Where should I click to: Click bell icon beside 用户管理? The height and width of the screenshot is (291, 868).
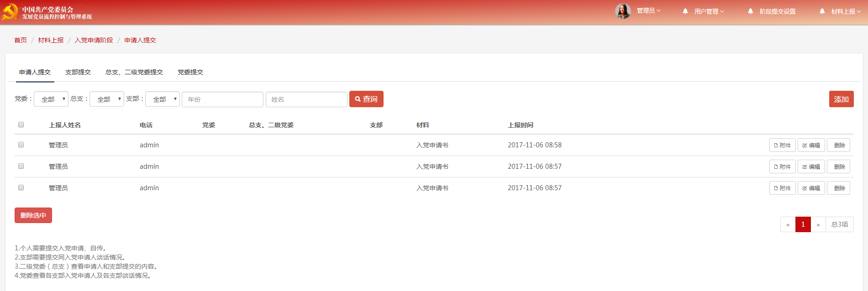click(x=685, y=11)
